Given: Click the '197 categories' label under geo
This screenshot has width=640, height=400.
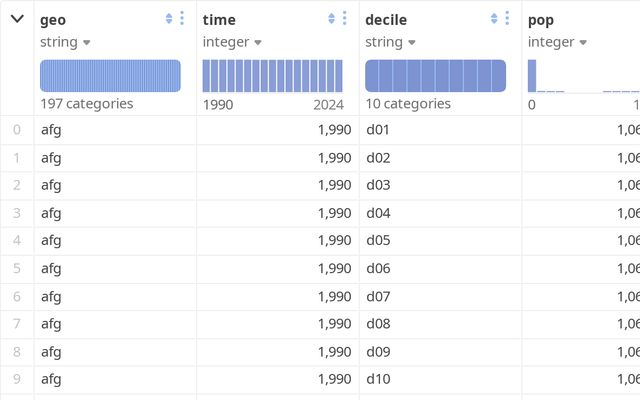Looking at the screenshot, I should coord(86,104).
